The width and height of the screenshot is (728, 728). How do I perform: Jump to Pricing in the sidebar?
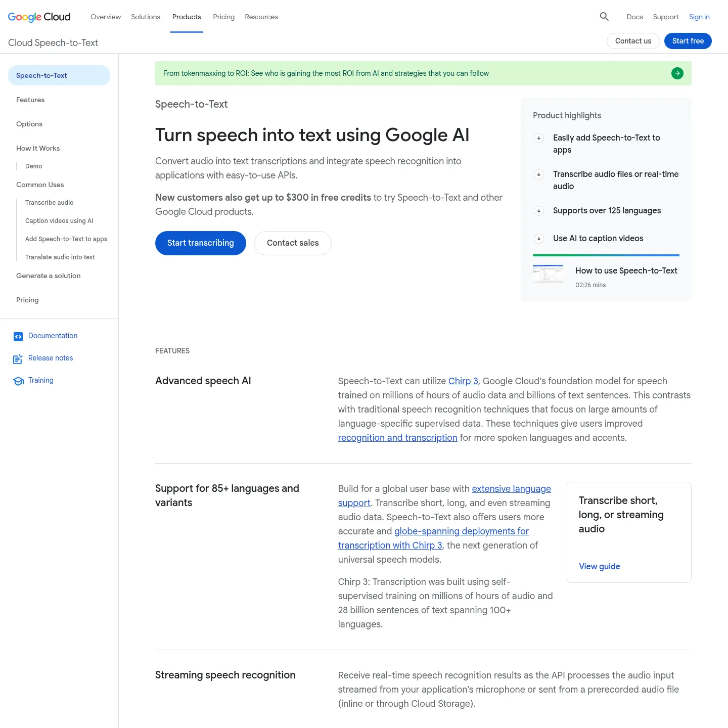[27, 300]
